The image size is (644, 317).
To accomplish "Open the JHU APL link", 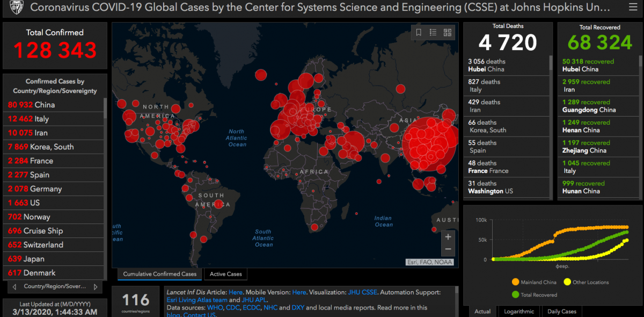I will (254, 300).
